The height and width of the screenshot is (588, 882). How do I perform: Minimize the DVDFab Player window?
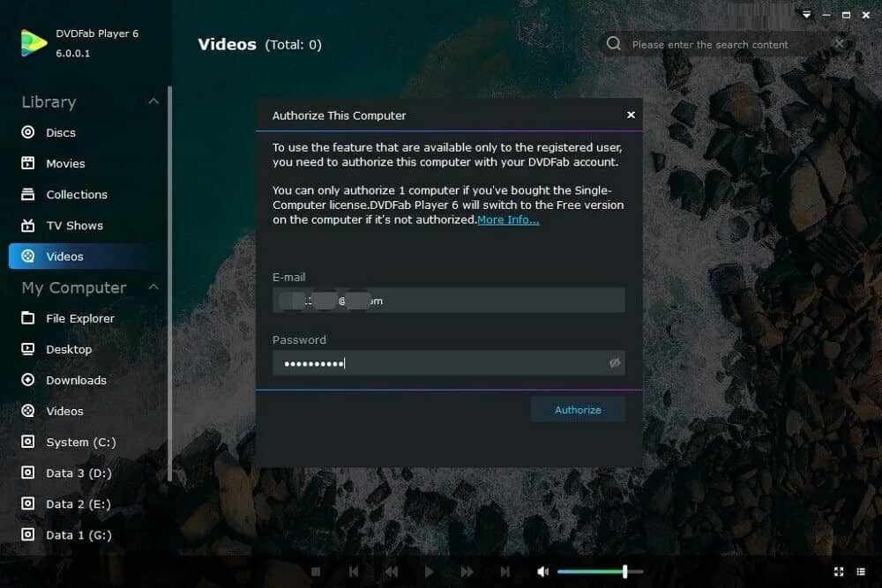point(826,15)
